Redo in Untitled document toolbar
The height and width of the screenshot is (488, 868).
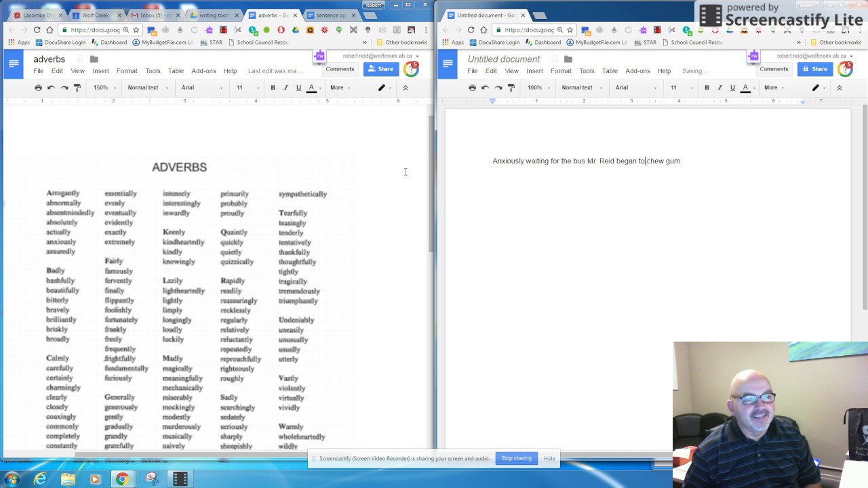(498, 87)
